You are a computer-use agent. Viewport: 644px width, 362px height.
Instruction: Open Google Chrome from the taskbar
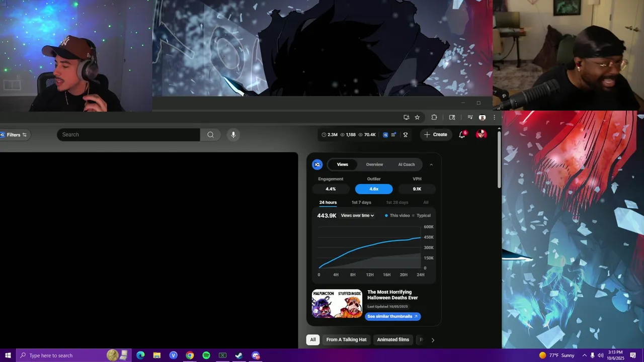190,355
